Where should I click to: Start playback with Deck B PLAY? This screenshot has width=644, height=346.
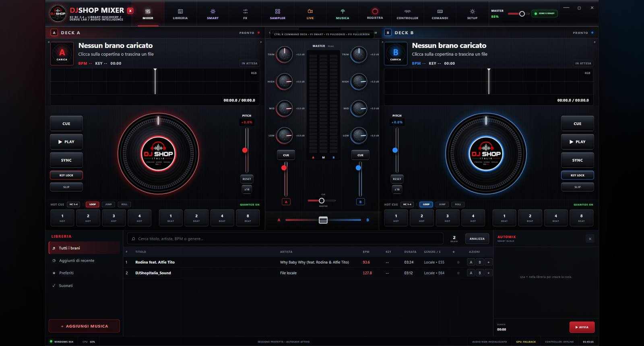(577, 142)
